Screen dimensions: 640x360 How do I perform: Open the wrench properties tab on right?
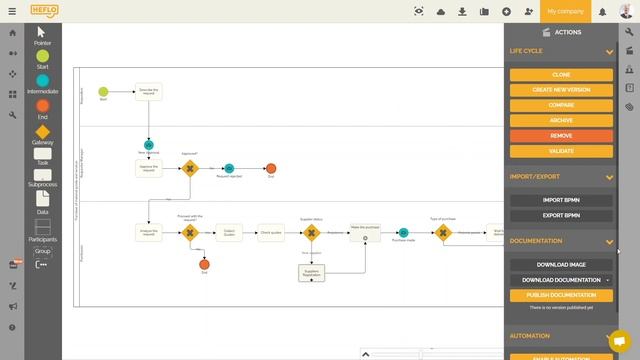(x=629, y=32)
